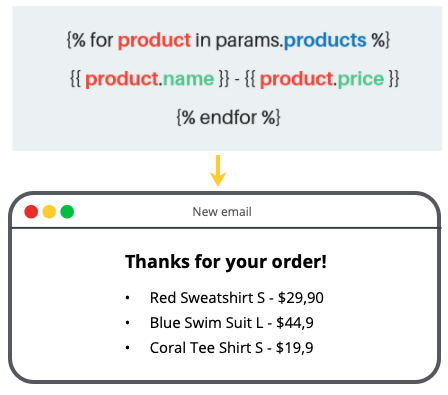Screen dimensions: 448x395
Task: Click the green name attribute
Action: (x=188, y=79)
